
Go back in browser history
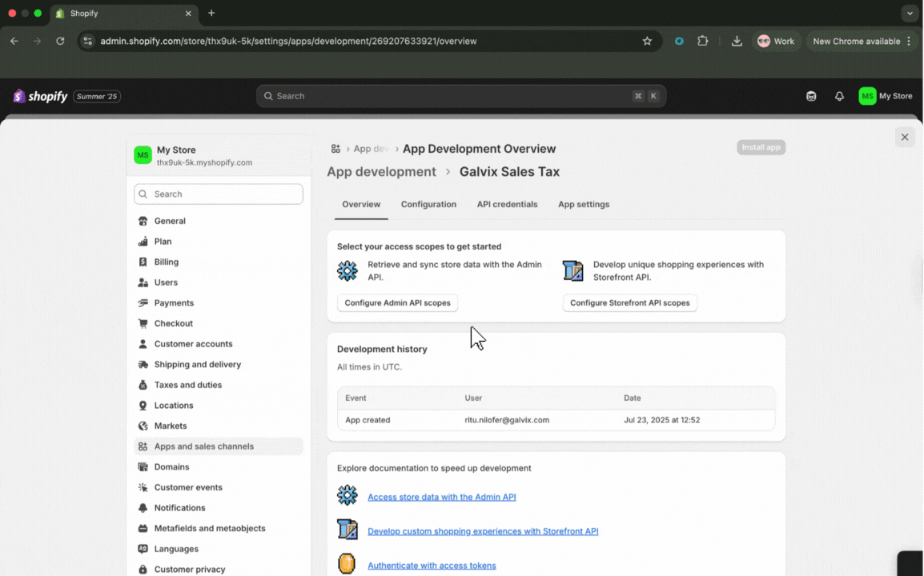point(14,42)
